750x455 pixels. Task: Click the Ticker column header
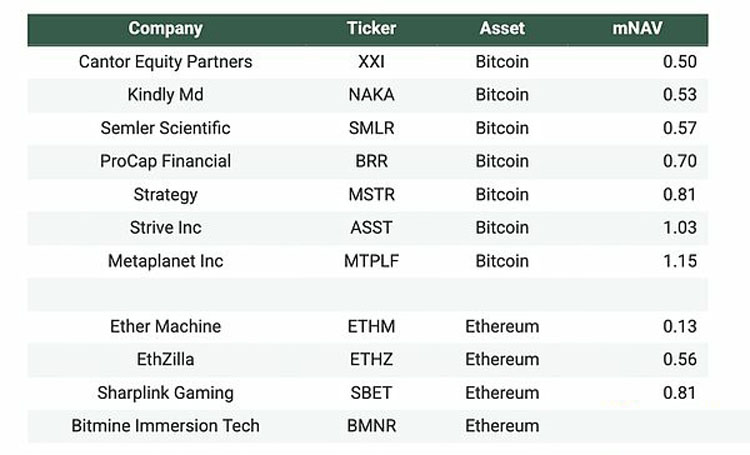click(370, 29)
